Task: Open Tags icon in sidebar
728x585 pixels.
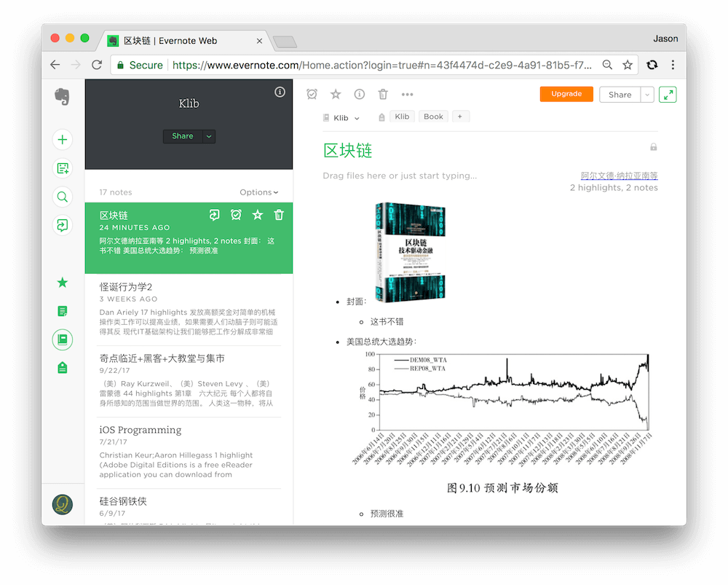Action: (62, 368)
